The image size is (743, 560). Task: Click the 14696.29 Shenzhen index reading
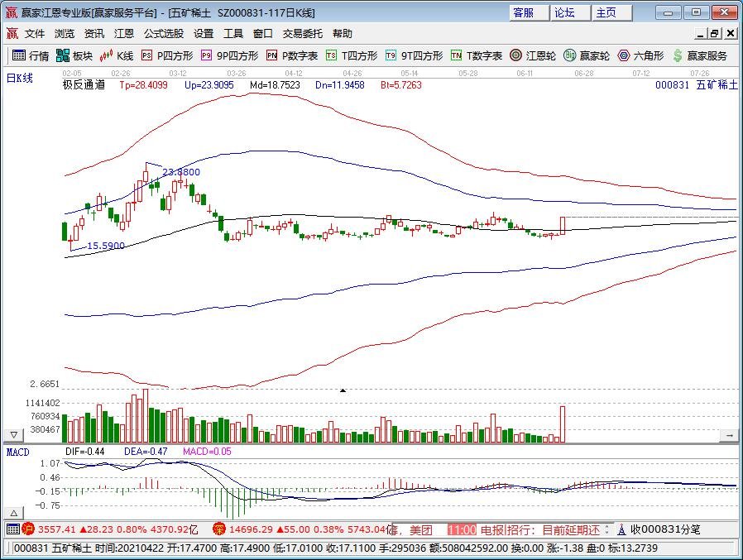point(251,529)
